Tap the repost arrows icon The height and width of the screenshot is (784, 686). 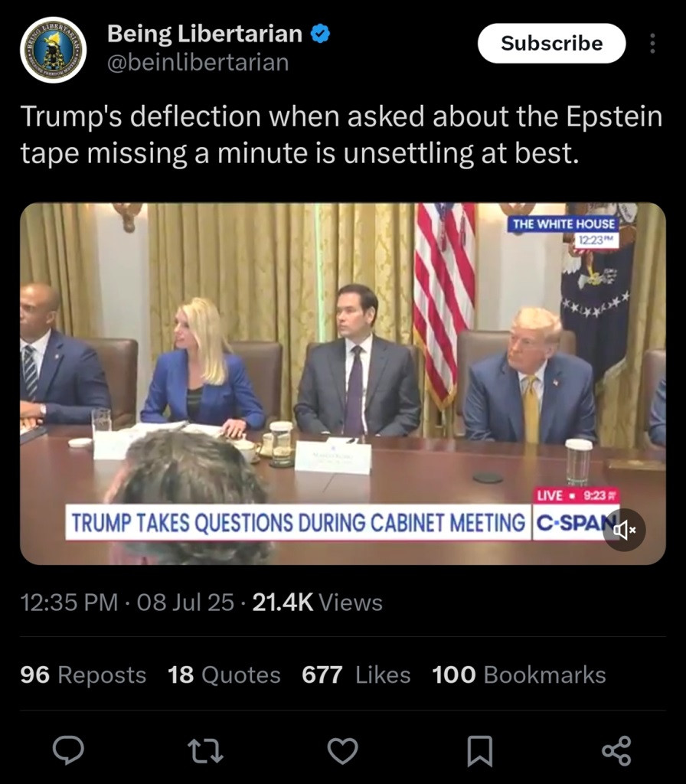205,750
